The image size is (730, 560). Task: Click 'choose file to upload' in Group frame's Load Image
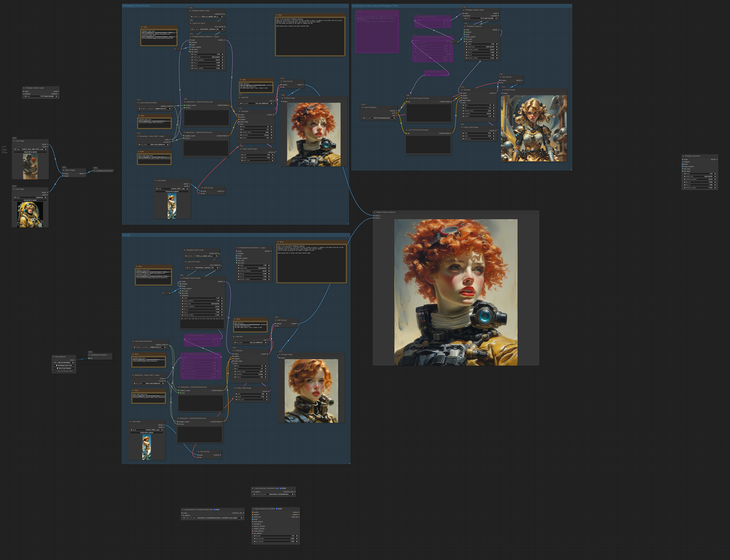coord(147,433)
